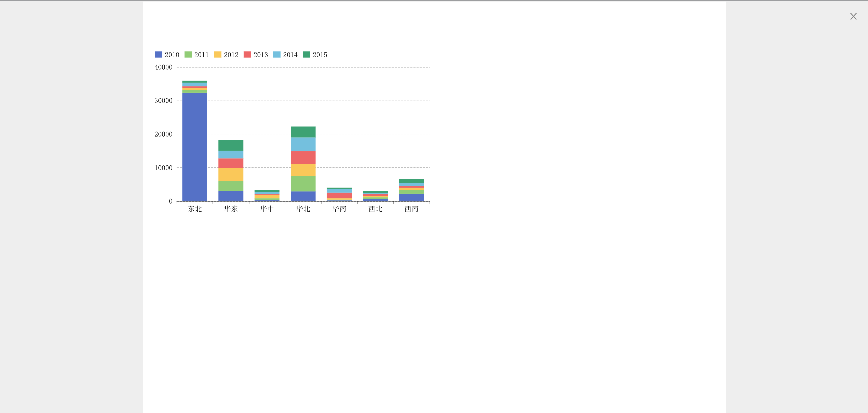868x413 pixels.
Task: Click the 西北 axis label
Action: click(x=375, y=209)
